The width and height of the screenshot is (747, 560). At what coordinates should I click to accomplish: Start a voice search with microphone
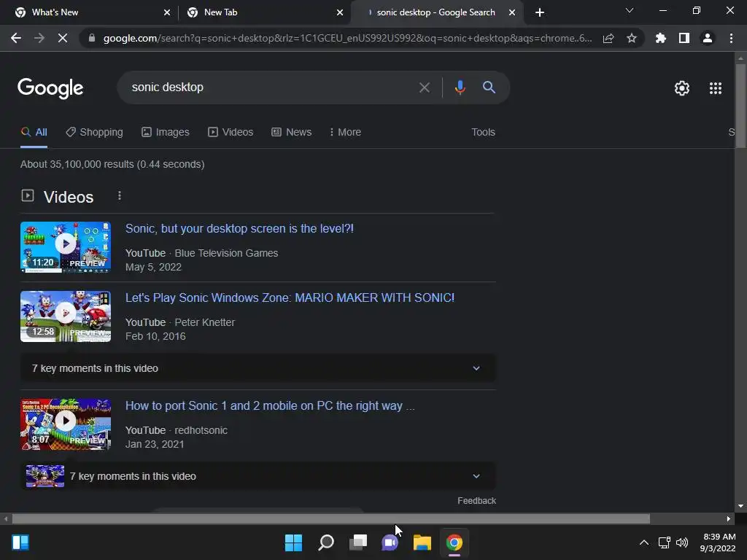[x=460, y=87]
